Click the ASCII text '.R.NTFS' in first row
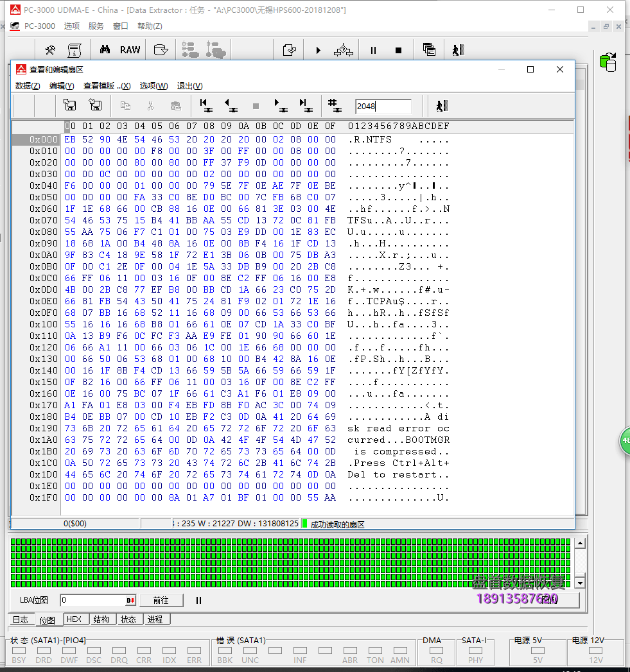 370,140
